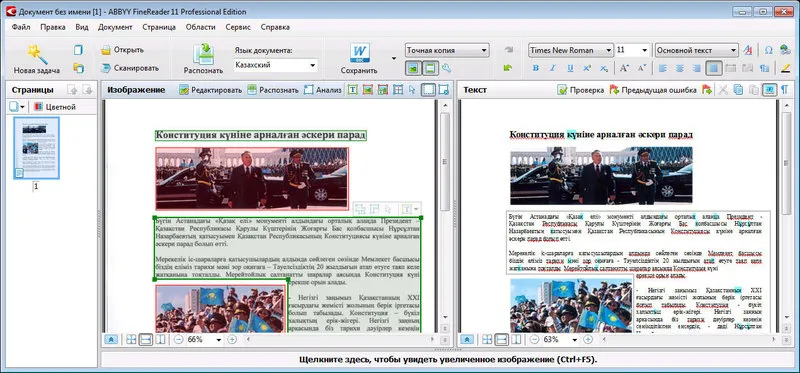Select the draw picture area tool

(367, 90)
